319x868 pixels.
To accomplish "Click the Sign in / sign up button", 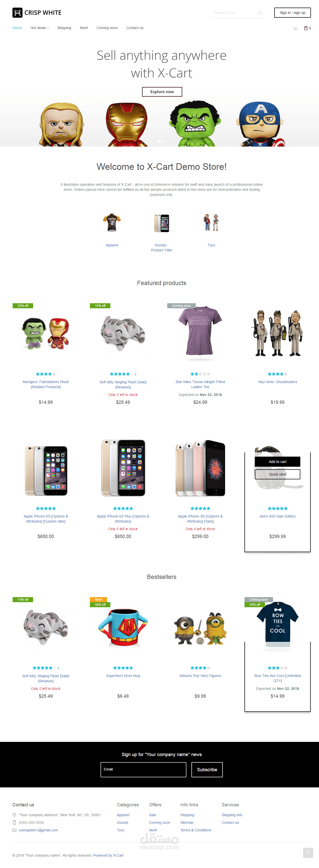I will click(292, 13).
